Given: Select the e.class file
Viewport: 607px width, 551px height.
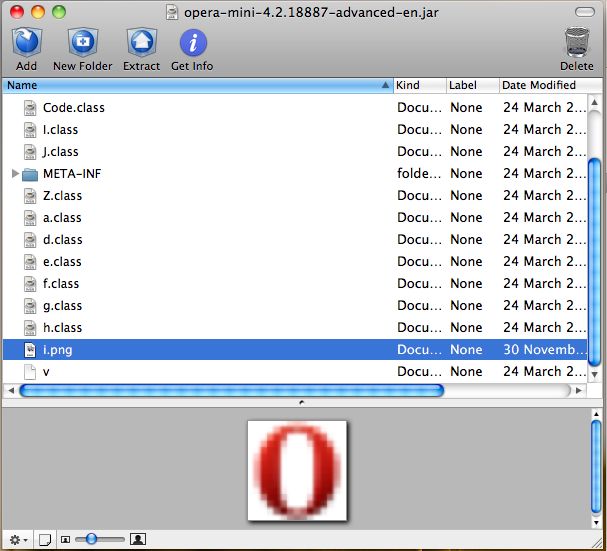Looking at the screenshot, I should point(295,262).
